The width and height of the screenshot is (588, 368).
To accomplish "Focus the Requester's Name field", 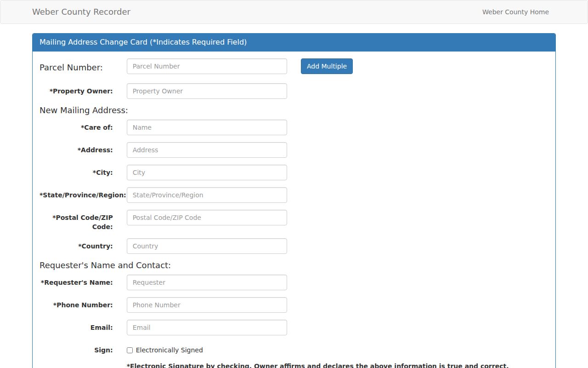I will tap(207, 282).
